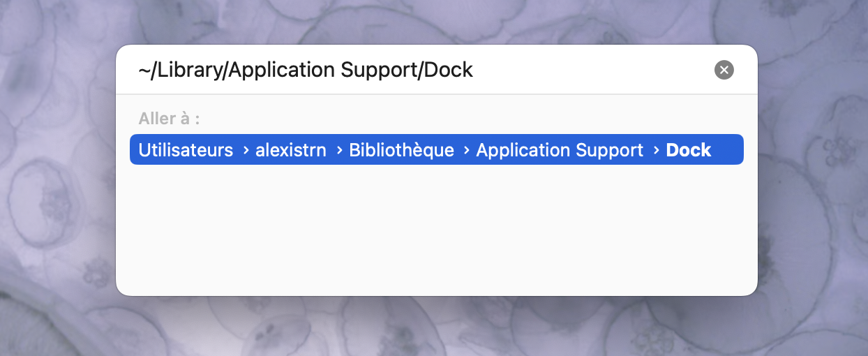Viewport: 868px width, 356px height.
Task: Click inside the folder path text field
Action: (419, 70)
